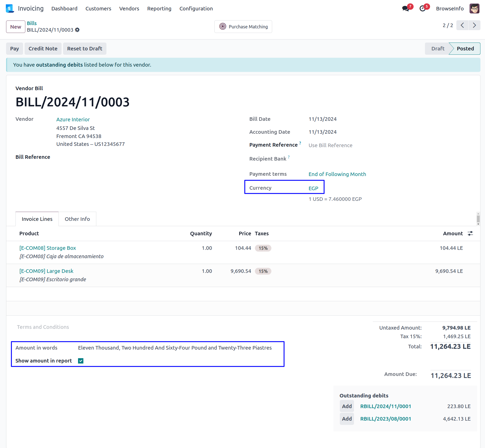Open column options icon beside Amount
The width and height of the screenshot is (485, 448).
(x=470, y=233)
